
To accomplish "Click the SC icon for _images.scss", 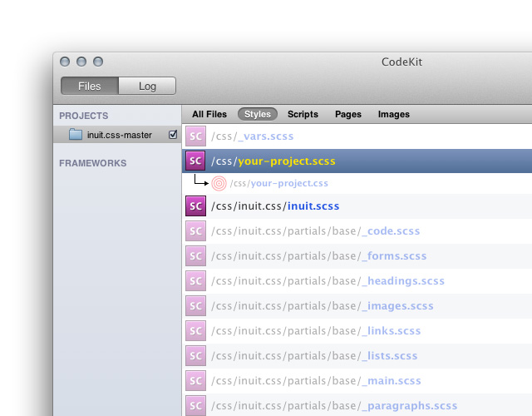I will [195, 305].
